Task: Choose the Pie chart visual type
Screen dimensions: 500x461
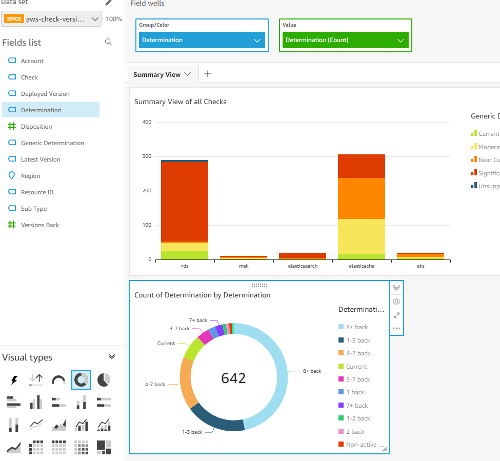Action: (x=104, y=380)
